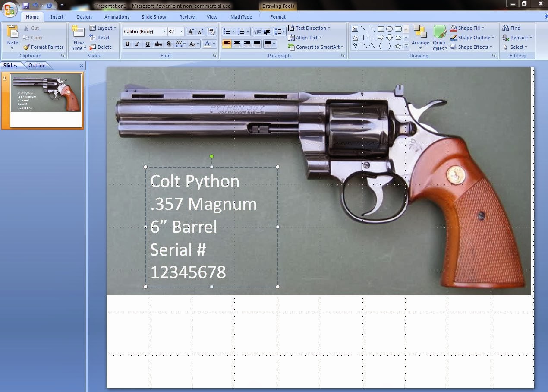Open the Arrange menu
548x392 pixels.
[x=420, y=37]
